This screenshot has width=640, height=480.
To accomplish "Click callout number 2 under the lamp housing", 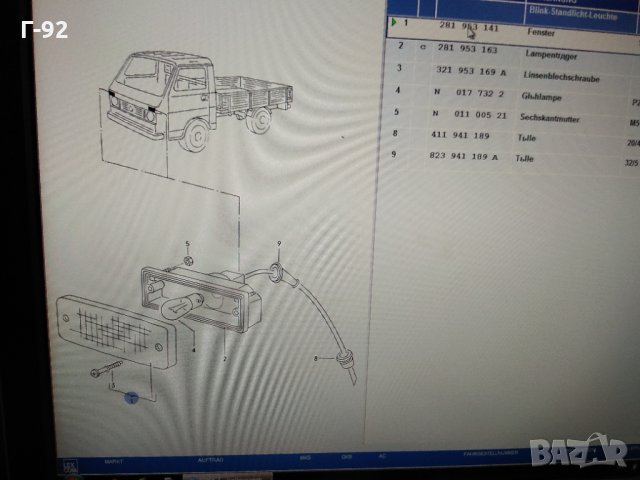I will [x=224, y=358].
